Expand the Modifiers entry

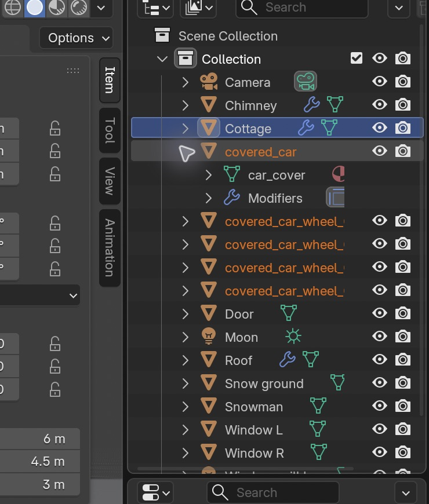click(x=208, y=198)
